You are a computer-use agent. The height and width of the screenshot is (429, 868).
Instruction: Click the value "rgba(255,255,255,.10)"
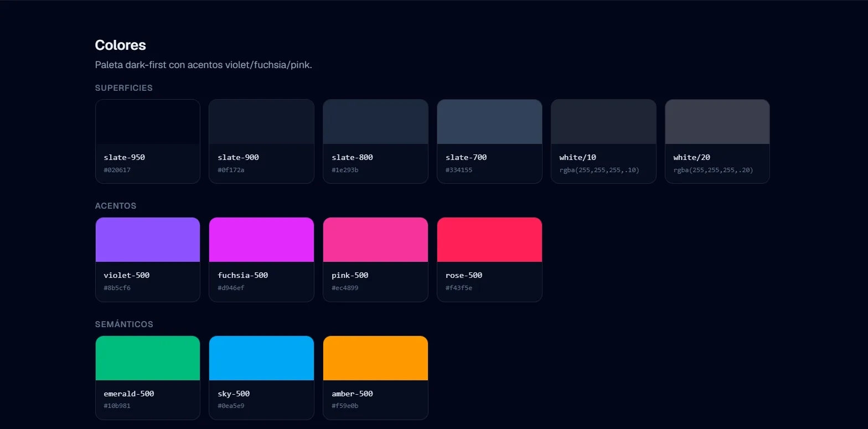pos(600,170)
